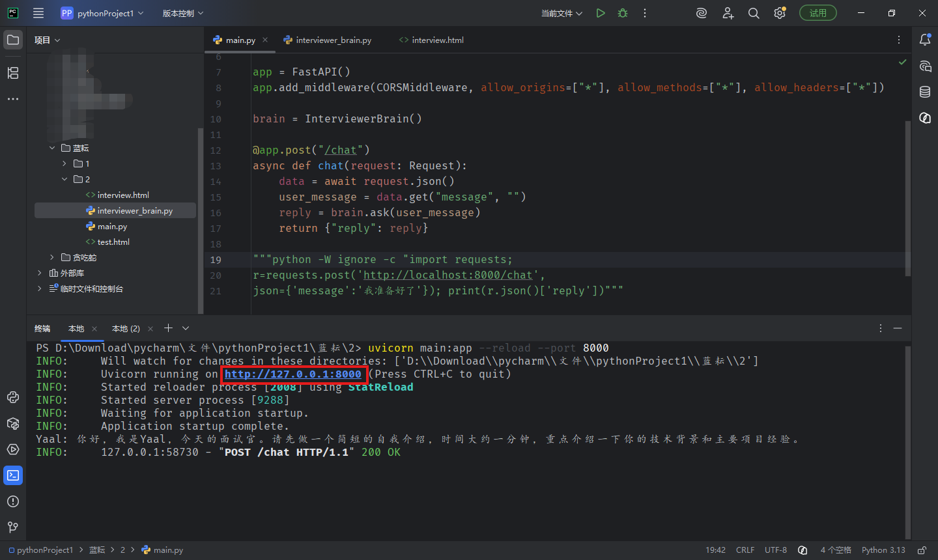Expand the 贪吃蛇 folder in project tree
Screen dimensions: 938x560
(52, 257)
